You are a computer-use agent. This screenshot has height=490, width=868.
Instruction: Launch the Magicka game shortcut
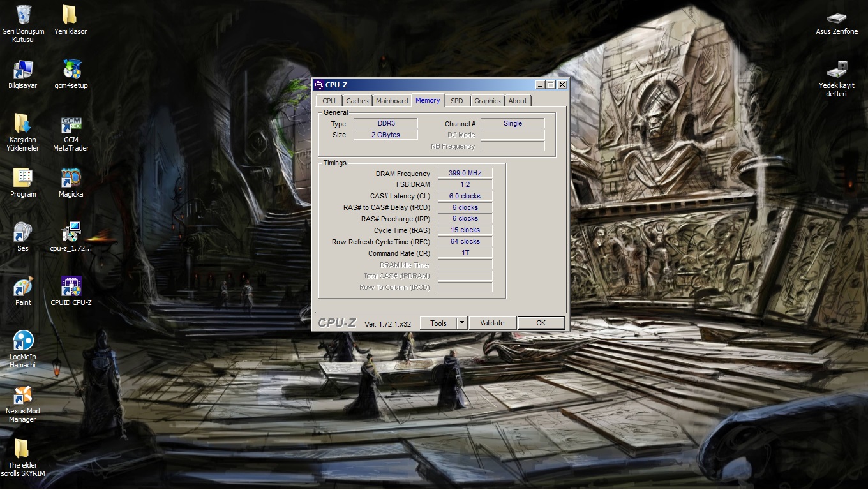(x=71, y=177)
